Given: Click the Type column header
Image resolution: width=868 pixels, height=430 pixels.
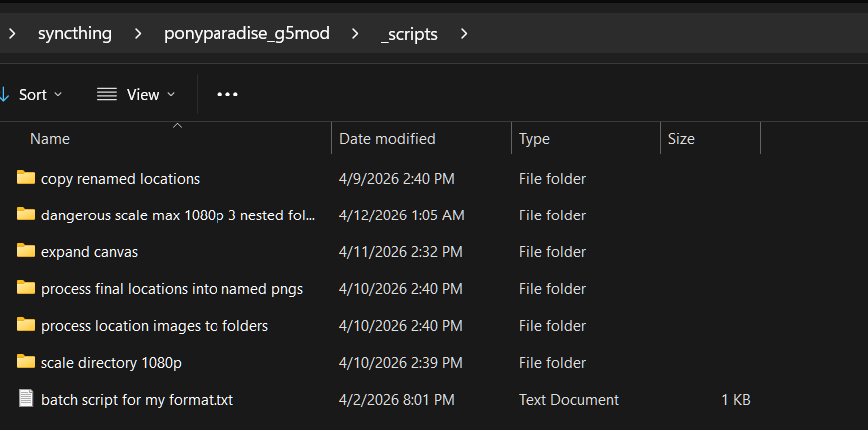Looking at the screenshot, I should (534, 139).
